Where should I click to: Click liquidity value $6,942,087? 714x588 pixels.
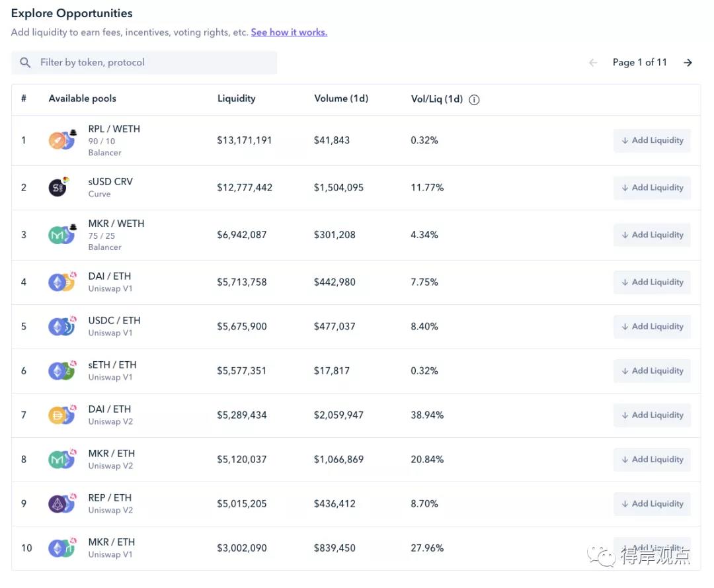point(242,235)
